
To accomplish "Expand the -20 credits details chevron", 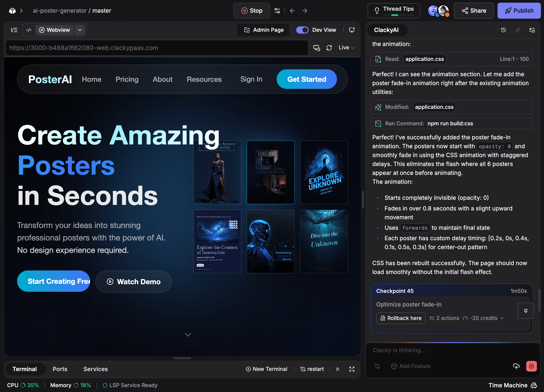I will pyautogui.click(x=502, y=318).
